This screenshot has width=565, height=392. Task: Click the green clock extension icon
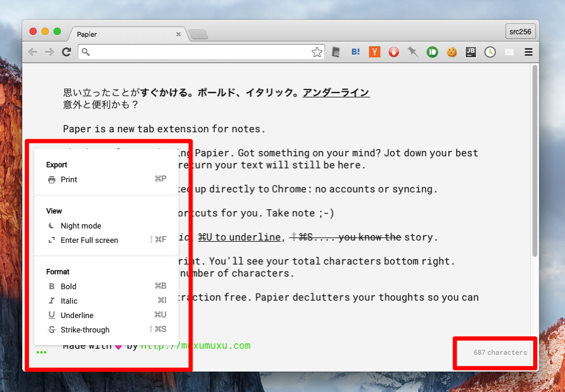490,52
